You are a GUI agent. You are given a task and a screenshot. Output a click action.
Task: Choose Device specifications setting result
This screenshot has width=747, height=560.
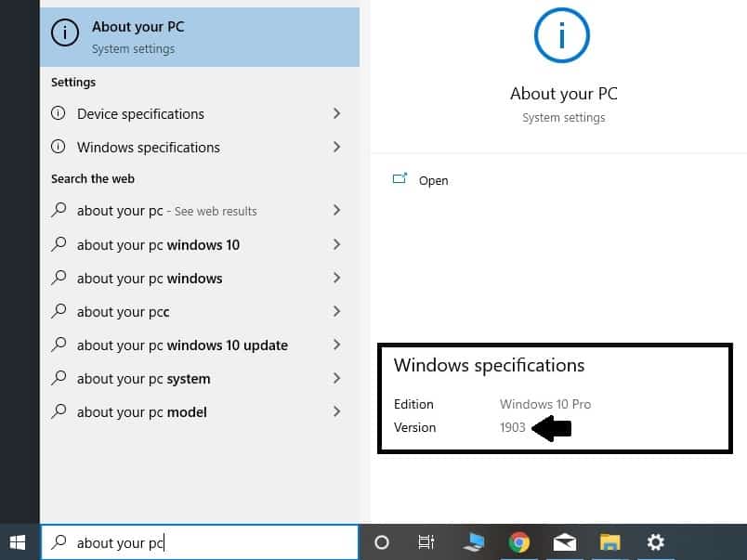pos(200,114)
